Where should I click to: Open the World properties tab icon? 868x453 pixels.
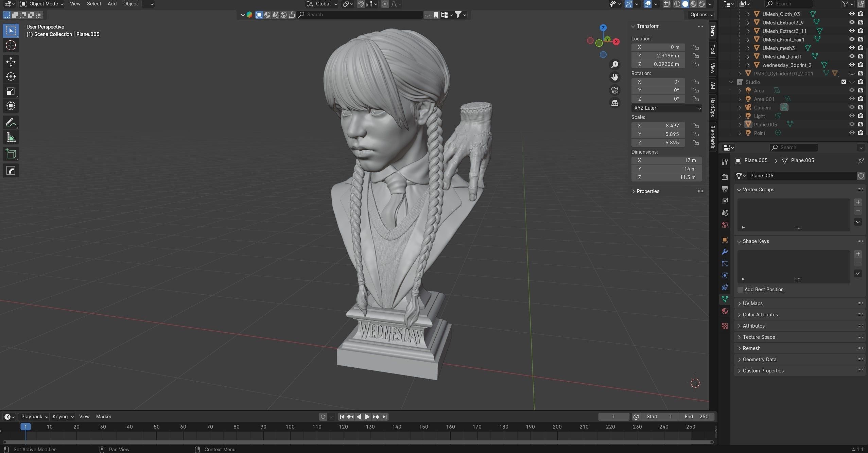coord(725,225)
